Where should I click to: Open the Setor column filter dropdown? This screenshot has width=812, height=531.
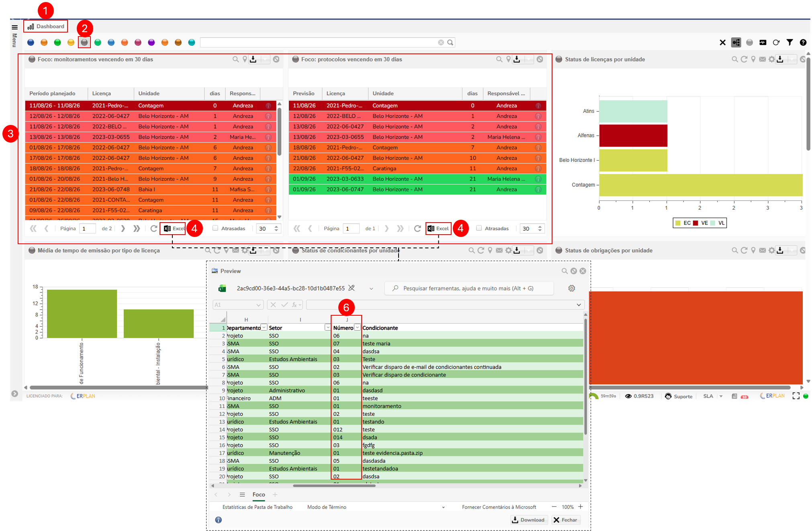click(327, 327)
